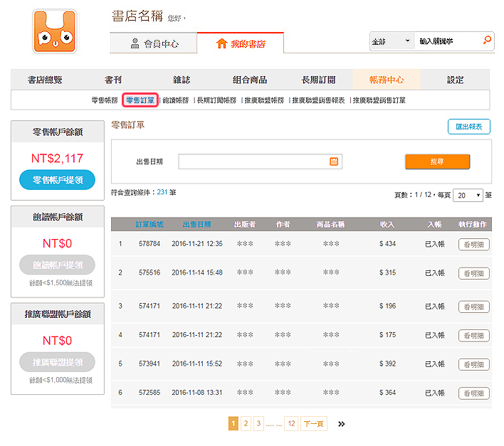This screenshot has height=446, width=504.
Task: Open the 書店總覽 menu tab
Action: click(x=45, y=80)
